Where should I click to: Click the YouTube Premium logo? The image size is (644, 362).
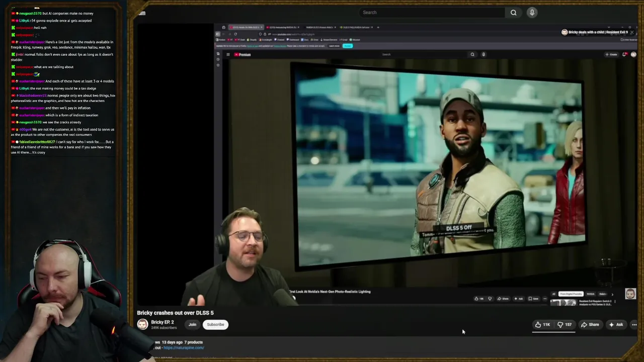tap(243, 54)
